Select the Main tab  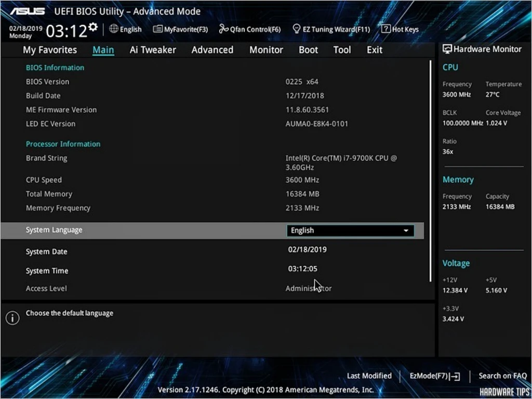[103, 50]
